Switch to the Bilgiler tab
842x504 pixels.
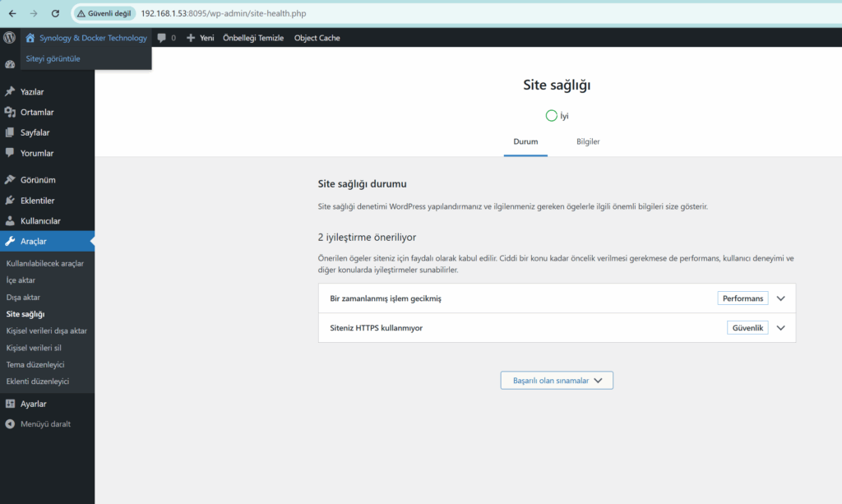pyautogui.click(x=588, y=141)
